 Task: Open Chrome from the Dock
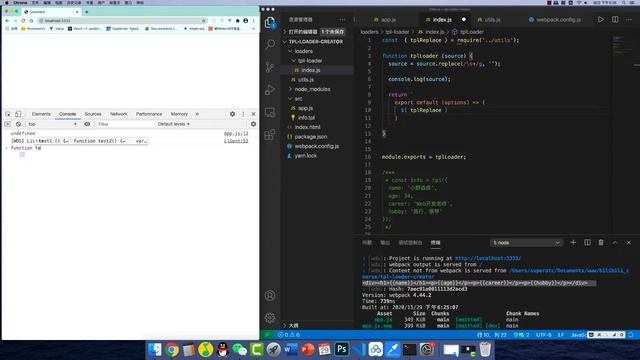point(172,349)
